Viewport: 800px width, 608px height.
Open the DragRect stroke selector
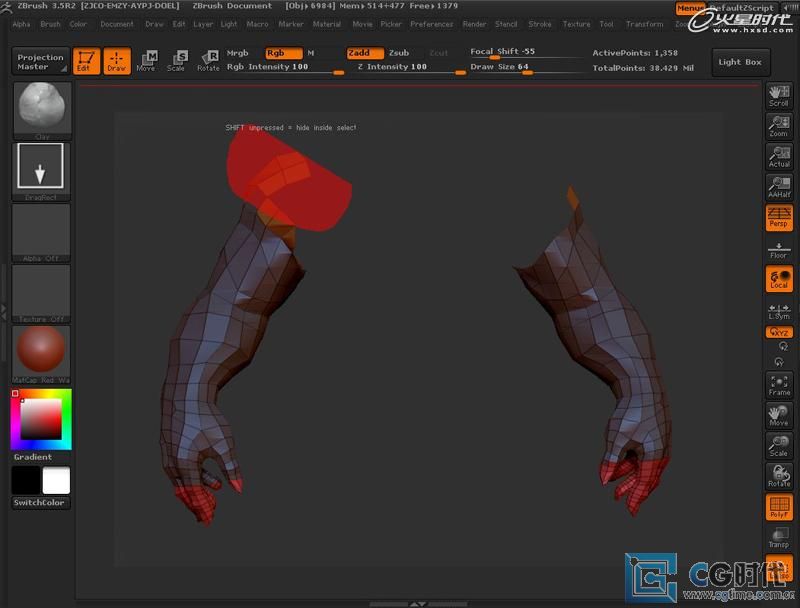coord(41,171)
